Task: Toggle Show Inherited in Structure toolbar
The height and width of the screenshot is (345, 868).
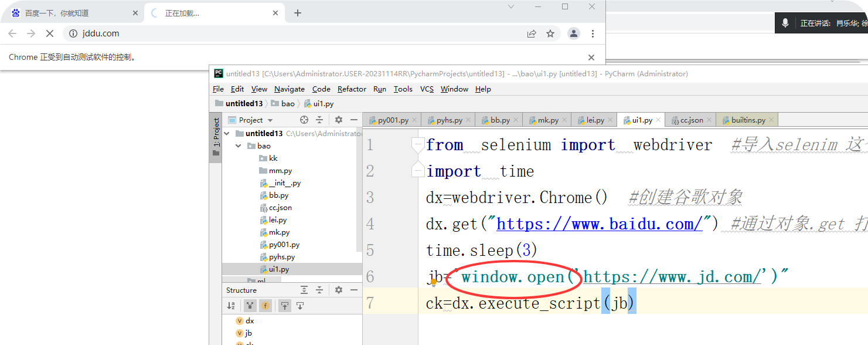Action: [250, 305]
